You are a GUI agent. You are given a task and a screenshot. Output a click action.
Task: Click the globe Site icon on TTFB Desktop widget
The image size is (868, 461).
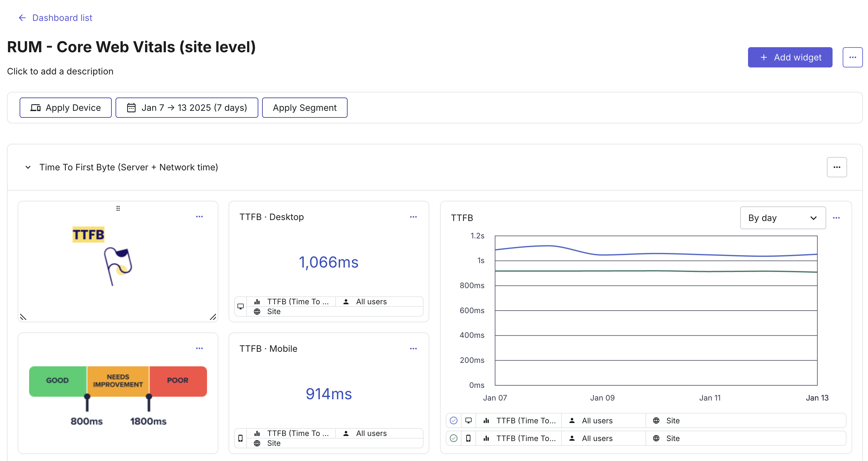258,311
